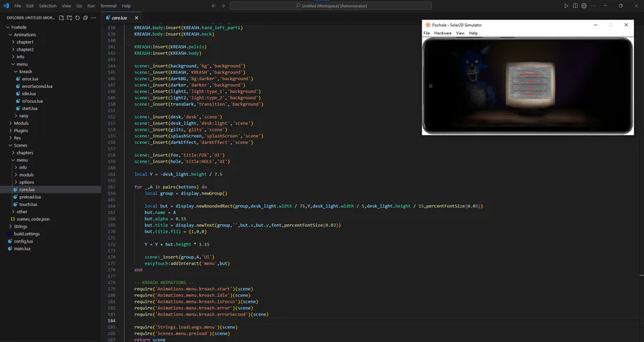Refresh the Explorer file tree
The image size is (644, 342).
77,18
